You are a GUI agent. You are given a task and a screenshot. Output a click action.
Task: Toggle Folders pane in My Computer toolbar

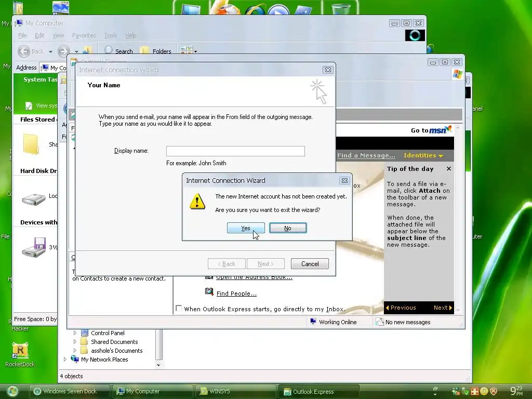(x=155, y=51)
